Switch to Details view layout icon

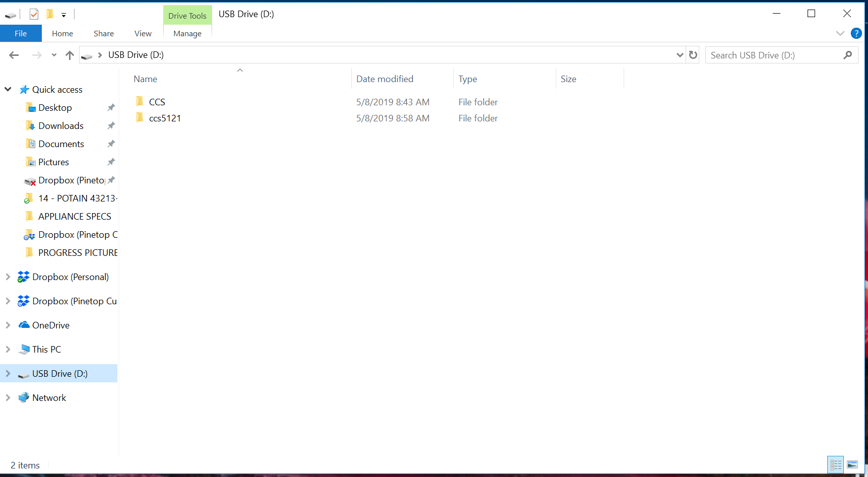[835, 464]
